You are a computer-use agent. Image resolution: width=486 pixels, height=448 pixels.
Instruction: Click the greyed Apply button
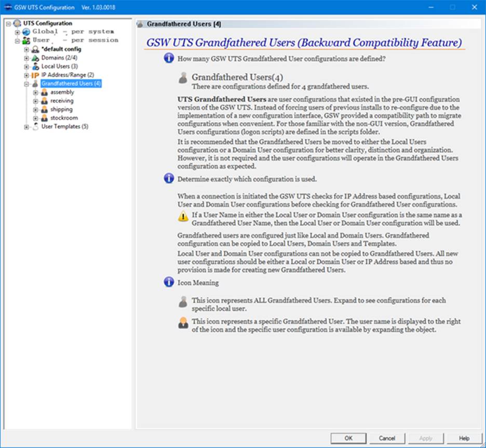pyautogui.click(x=426, y=438)
